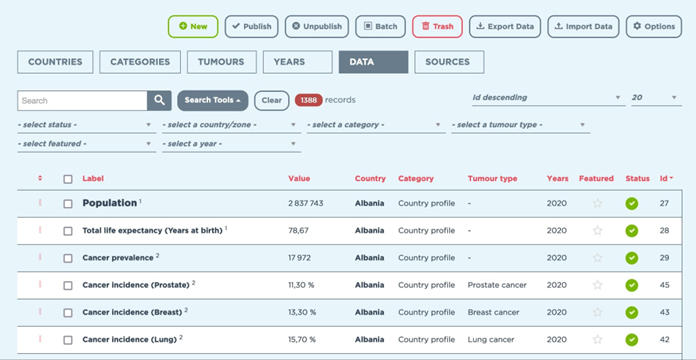This screenshot has width=696, height=360.
Task: Sort table by Tumour type column header
Action: pyautogui.click(x=492, y=179)
